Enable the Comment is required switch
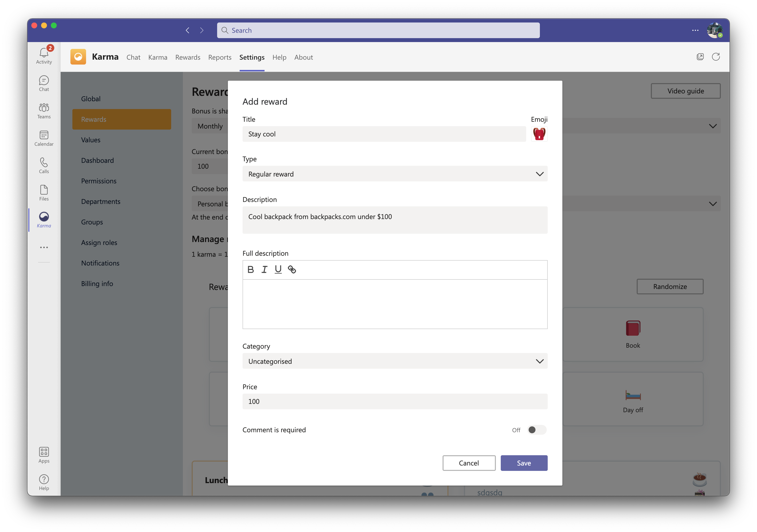Image resolution: width=757 pixels, height=532 pixels. [536, 430]
